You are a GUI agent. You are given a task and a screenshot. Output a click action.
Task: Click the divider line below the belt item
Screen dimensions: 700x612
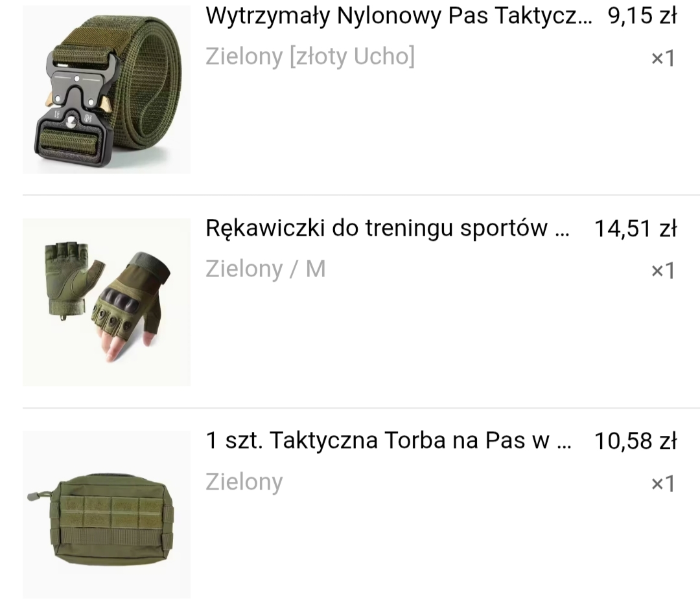(361, 195)
